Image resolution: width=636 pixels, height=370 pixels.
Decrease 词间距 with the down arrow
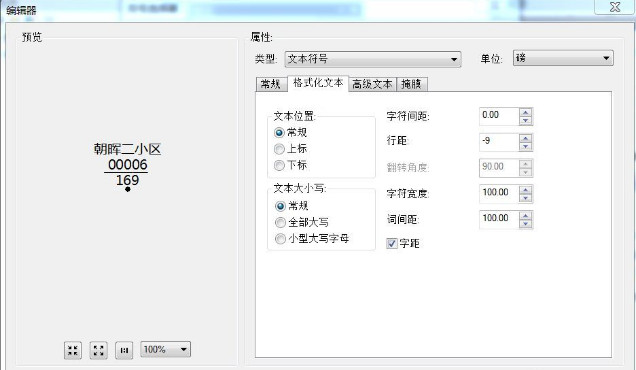[526, 224]
